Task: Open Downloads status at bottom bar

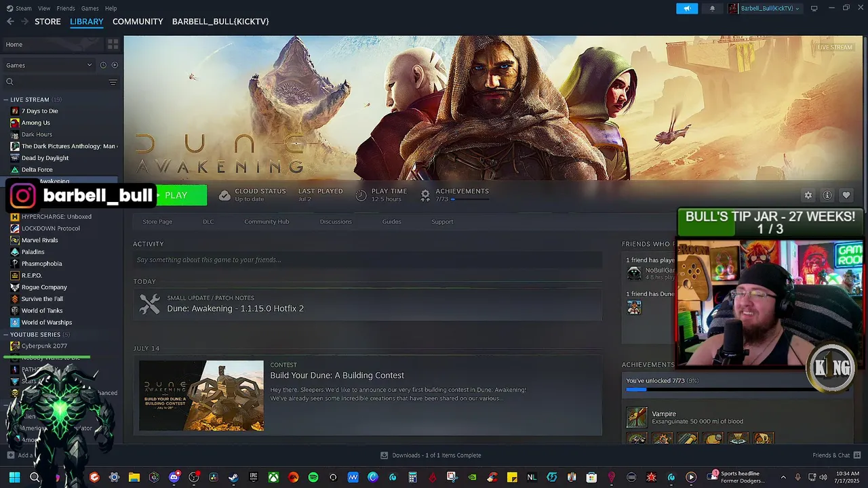Action: tap(431, 455)
